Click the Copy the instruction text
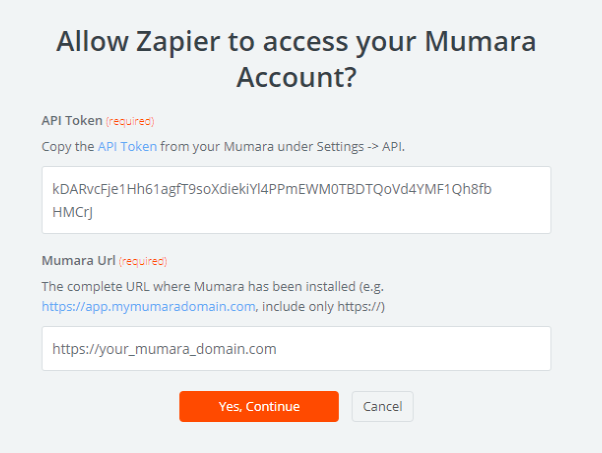 click(x=68, y=147)
